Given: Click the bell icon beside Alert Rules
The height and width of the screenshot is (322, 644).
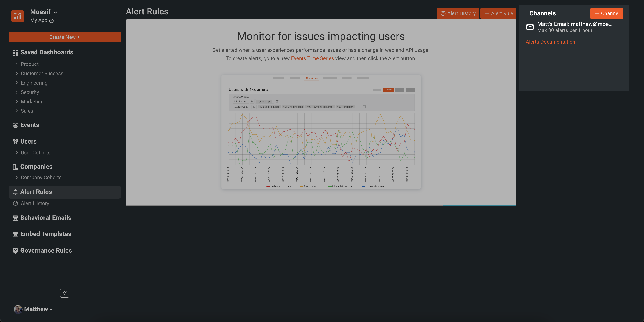Looking at the screenshot, I should [x=15, y=192].
